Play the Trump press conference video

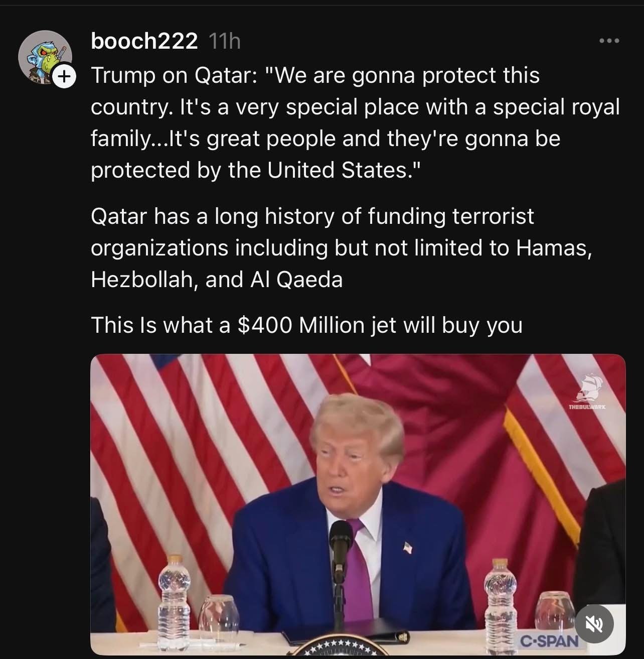358,504
